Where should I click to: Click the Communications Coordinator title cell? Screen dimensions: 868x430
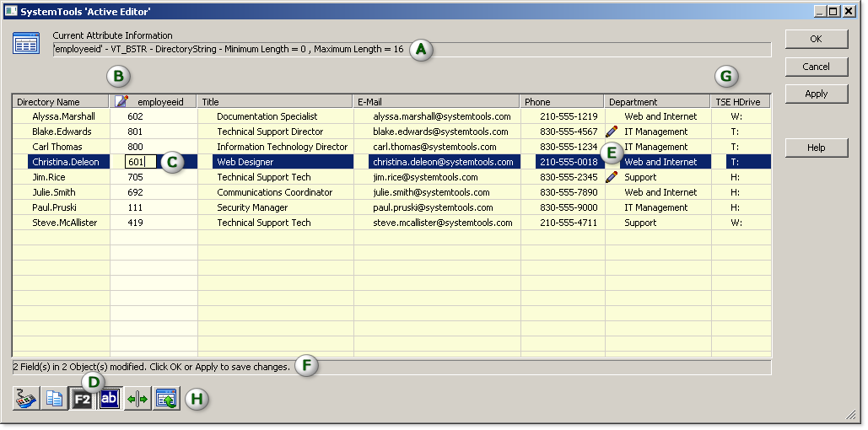click(x=275, y=192)
